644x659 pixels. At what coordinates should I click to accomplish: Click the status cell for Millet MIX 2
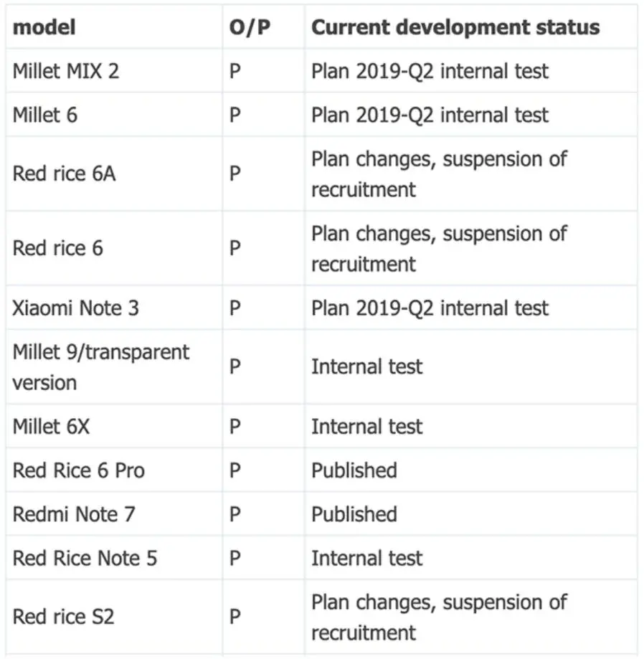click(x=471, y=71)
